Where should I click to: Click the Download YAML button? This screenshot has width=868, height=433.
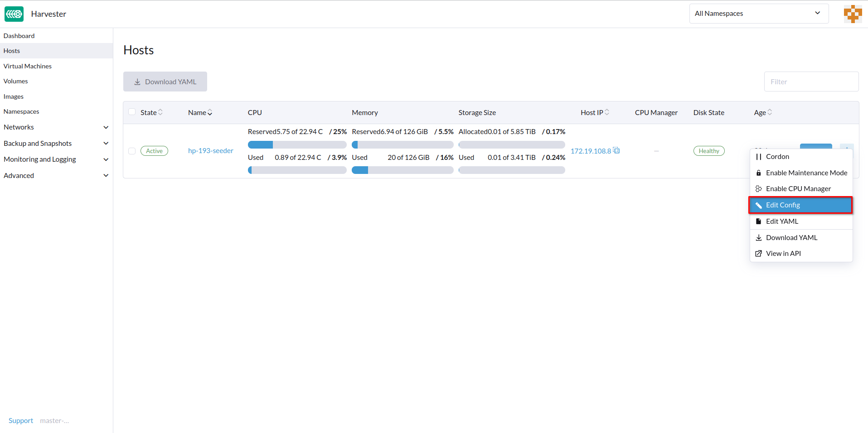point(165,82)
